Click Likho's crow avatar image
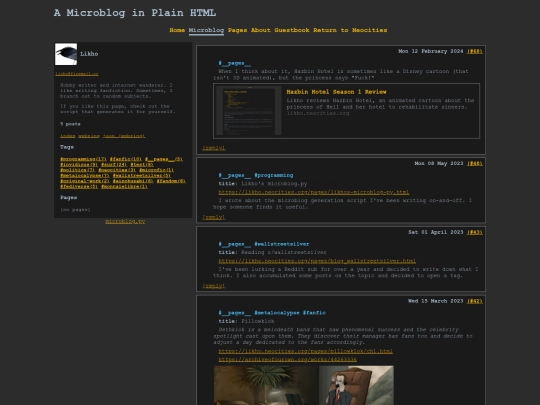 [x=66, y=54]
